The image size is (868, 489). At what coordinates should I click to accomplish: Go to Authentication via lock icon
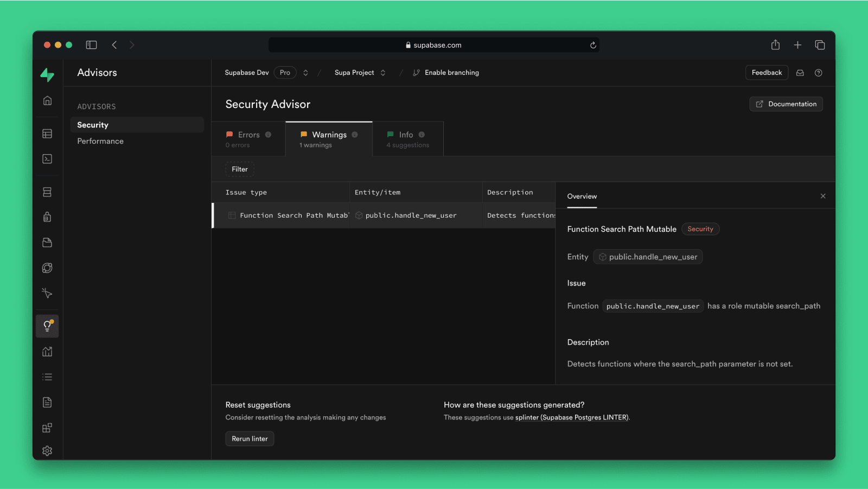tap(47, 217)
